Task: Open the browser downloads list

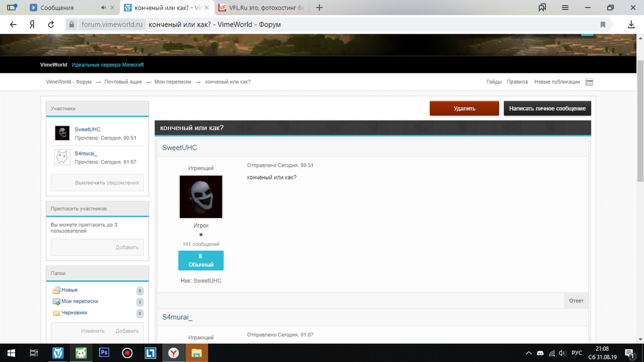Action: (x=631, y=24)
